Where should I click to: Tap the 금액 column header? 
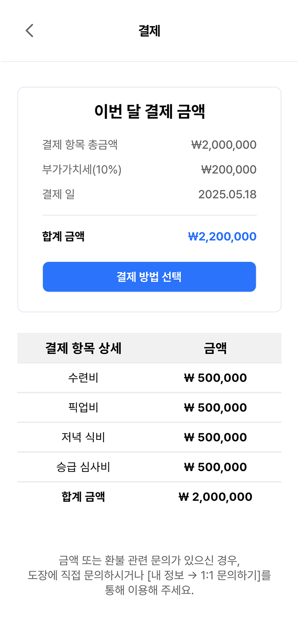tap(215, 348)
